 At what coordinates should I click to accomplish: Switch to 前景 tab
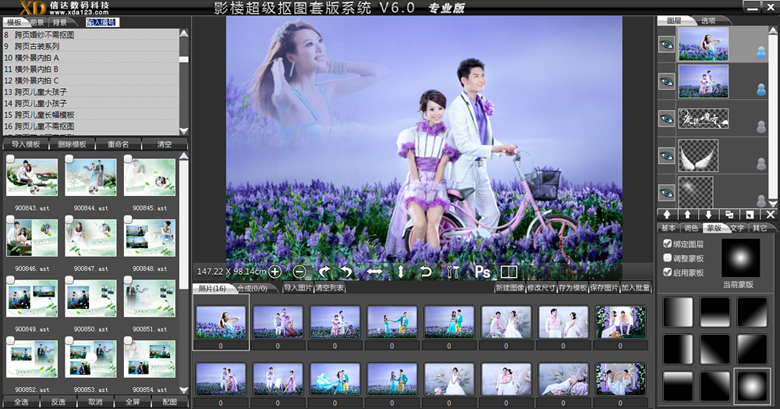click(37, 22)
